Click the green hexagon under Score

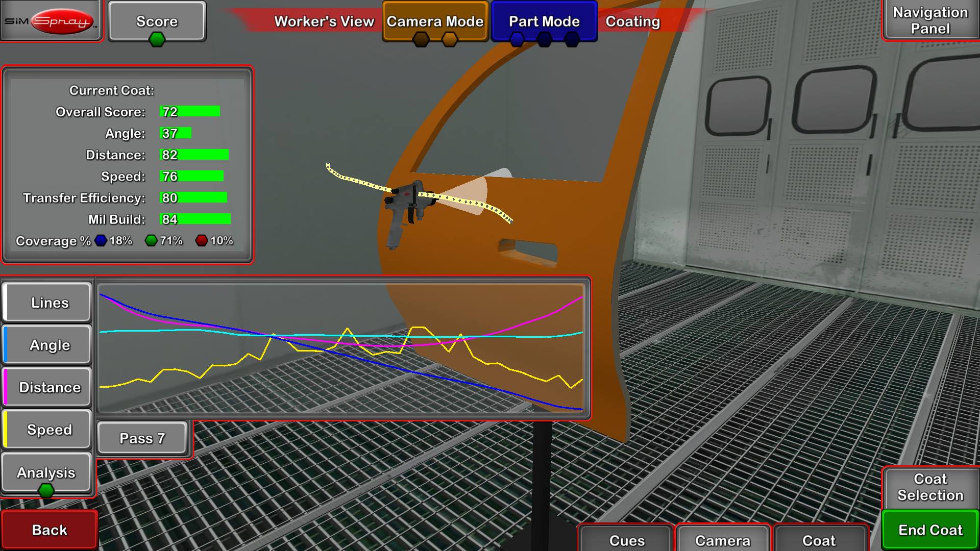click(157, 39)
